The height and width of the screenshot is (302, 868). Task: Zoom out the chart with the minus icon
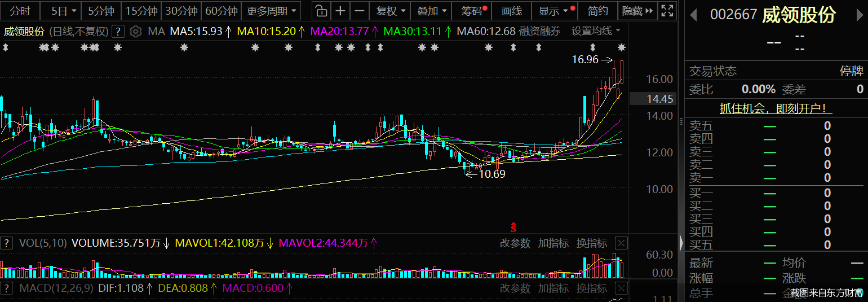(x=360, y=11)
